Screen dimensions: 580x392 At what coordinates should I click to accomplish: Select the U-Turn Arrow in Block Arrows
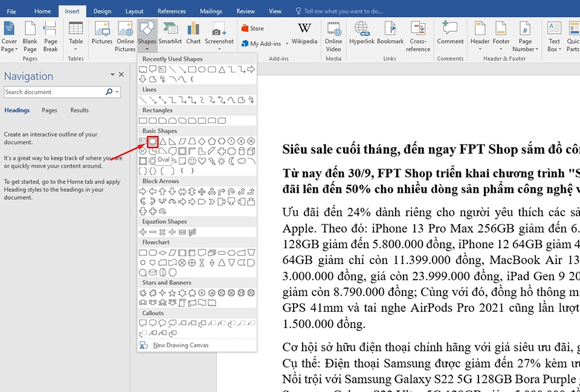tap(231, 191)
